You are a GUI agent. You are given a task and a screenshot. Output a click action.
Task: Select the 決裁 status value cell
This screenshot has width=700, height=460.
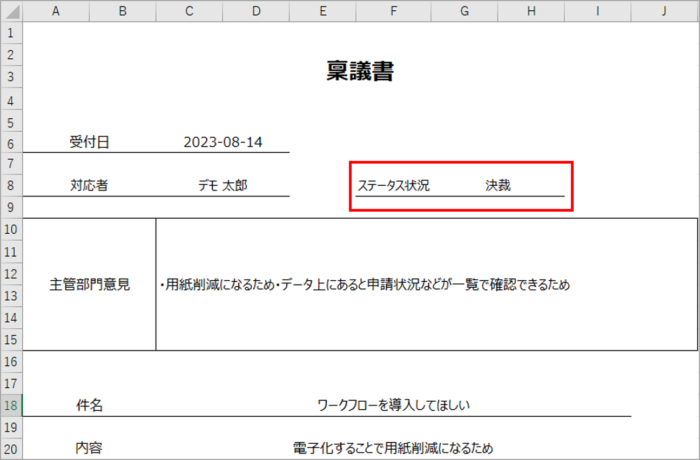pyautogui.click(x=498, y=185)
